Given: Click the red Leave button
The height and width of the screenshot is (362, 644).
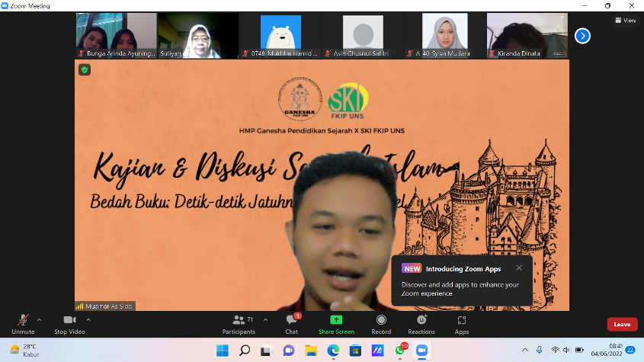Looking at the screenshot, I should coord(622,324).
